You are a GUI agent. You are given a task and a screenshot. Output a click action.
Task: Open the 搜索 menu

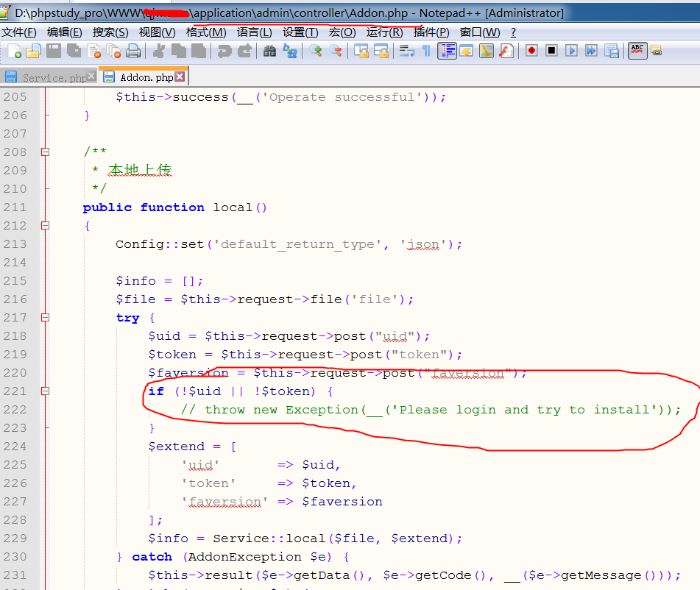[x=109, y=32]
